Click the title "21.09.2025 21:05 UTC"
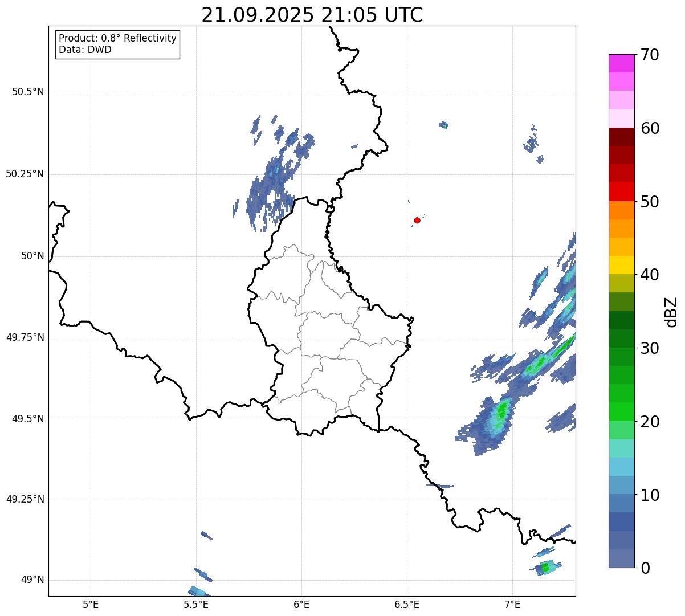 (x=312, y=14)
